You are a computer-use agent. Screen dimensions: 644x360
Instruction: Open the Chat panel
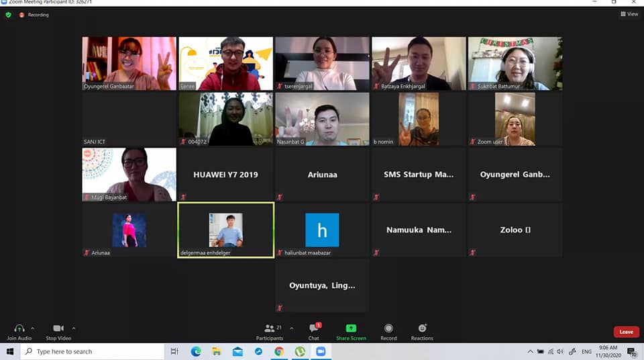point(313,329)
